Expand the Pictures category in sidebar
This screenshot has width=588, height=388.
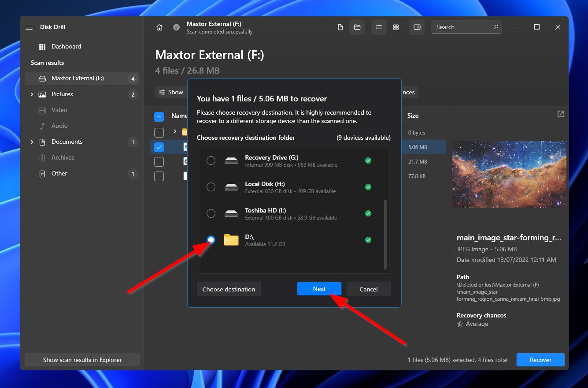(x=32, y=94)
